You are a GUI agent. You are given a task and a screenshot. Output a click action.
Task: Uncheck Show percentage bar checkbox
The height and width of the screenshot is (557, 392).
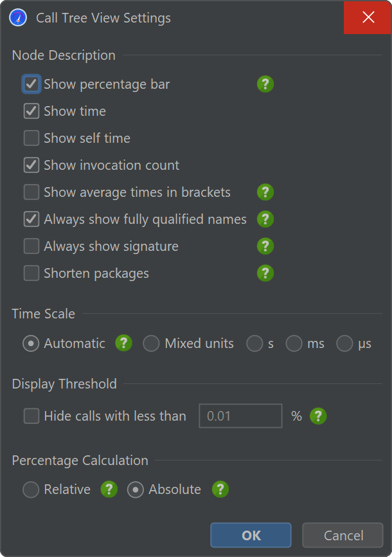31,84
